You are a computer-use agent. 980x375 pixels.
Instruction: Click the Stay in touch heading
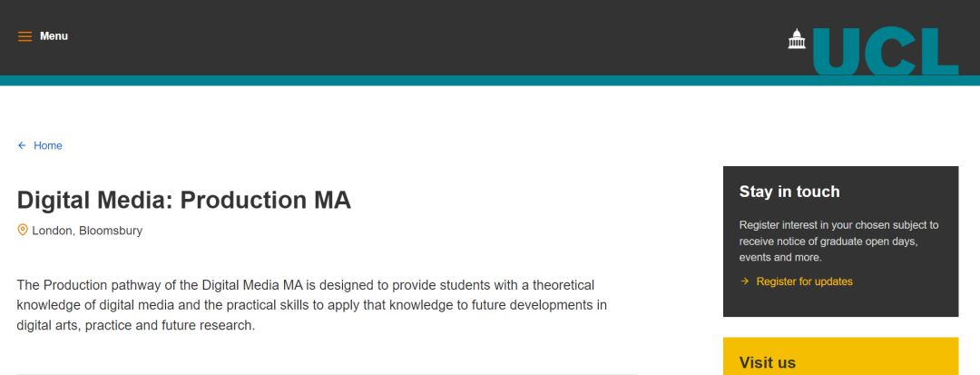(789, 192)
